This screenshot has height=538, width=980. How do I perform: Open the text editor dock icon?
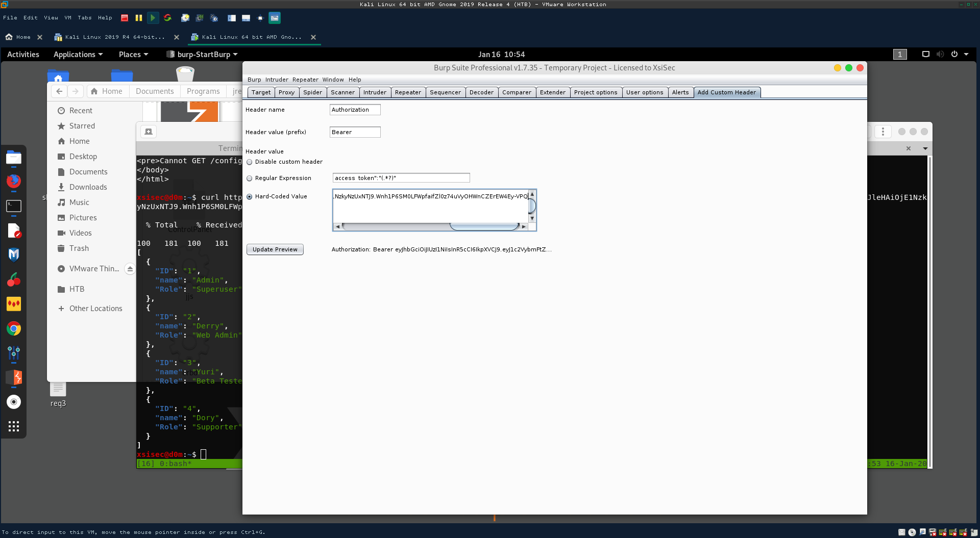tap(14, 230)
